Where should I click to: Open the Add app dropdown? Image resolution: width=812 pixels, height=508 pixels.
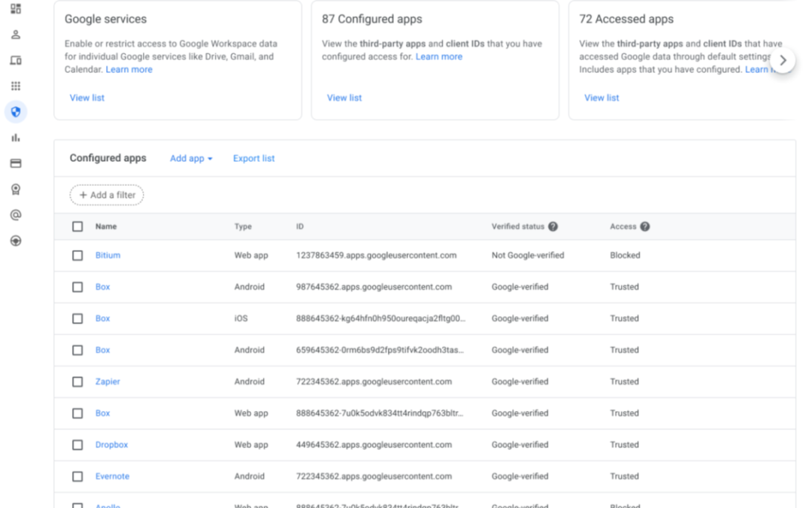tap(191, 159)
